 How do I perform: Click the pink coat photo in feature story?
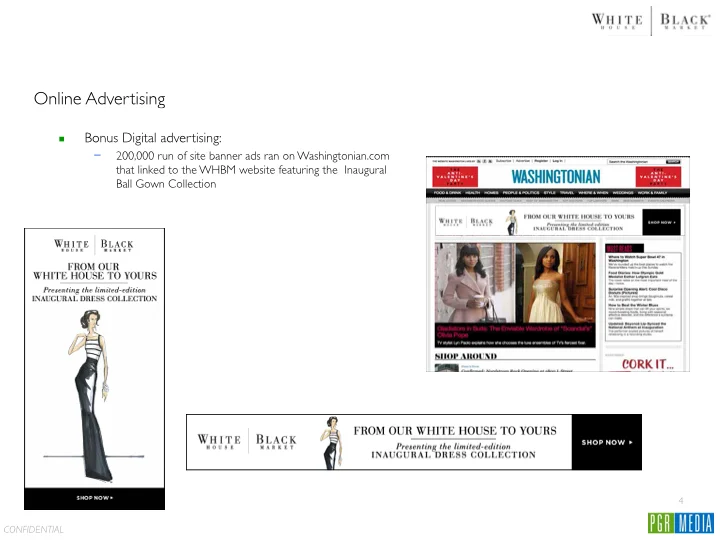click(475, 282)
